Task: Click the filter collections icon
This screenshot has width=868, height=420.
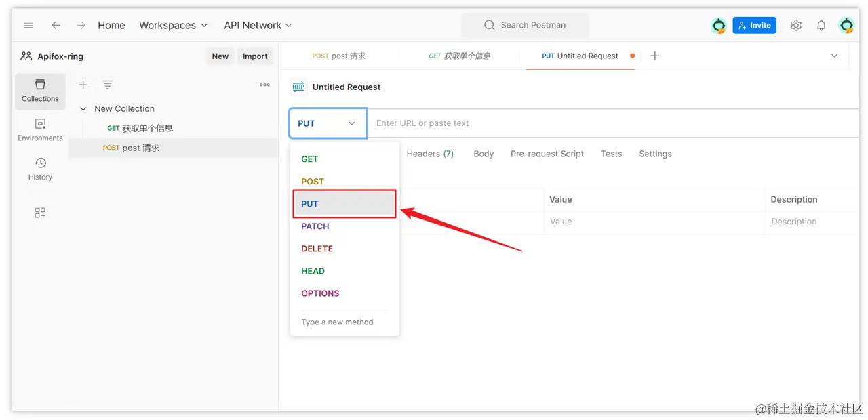Action: (x=107, y=85)
